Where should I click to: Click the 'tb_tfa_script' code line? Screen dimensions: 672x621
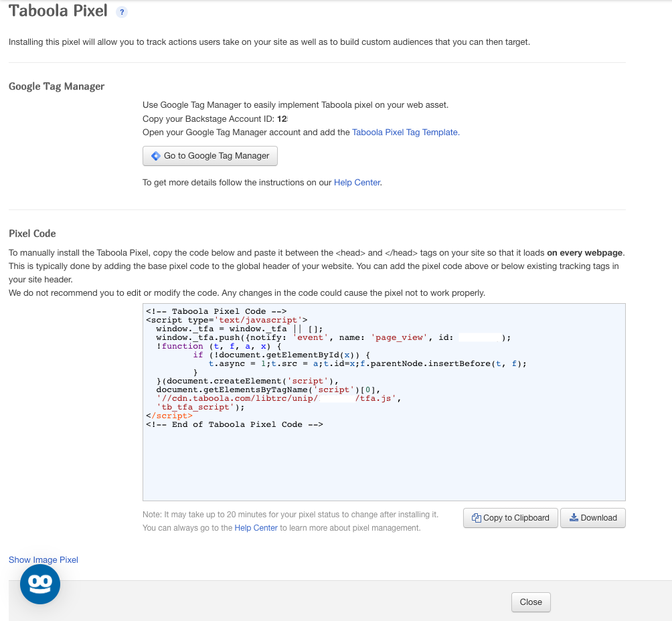pos(201,407)
